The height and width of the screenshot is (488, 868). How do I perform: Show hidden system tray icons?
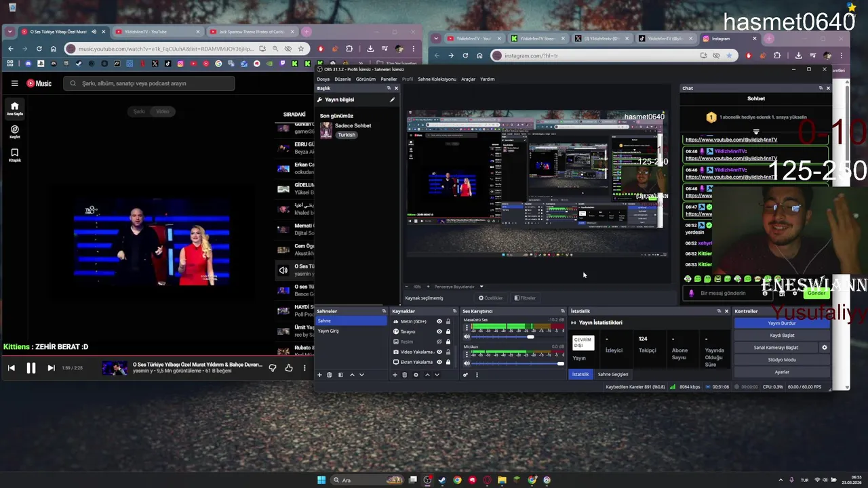coord(780,480)
